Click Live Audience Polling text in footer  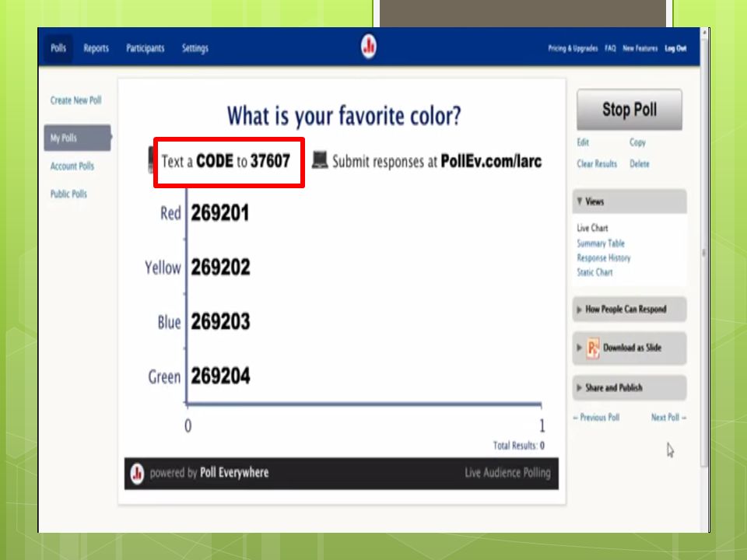tap(508, 473)
